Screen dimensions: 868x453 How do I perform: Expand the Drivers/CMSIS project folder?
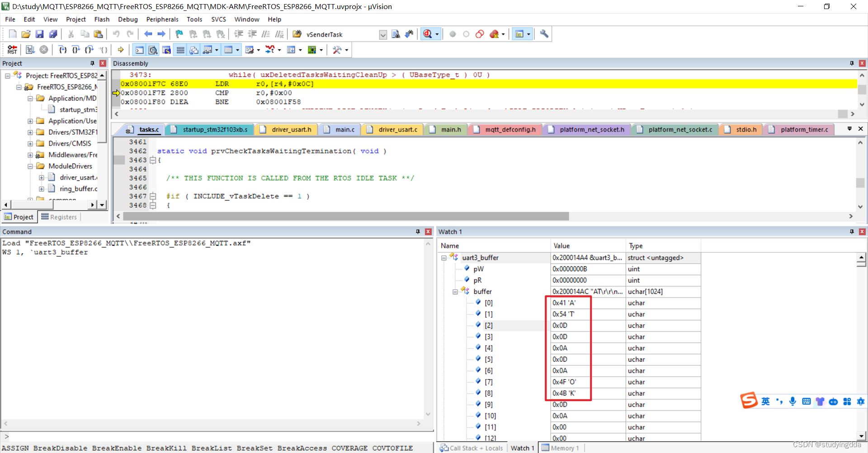(30, 144)
